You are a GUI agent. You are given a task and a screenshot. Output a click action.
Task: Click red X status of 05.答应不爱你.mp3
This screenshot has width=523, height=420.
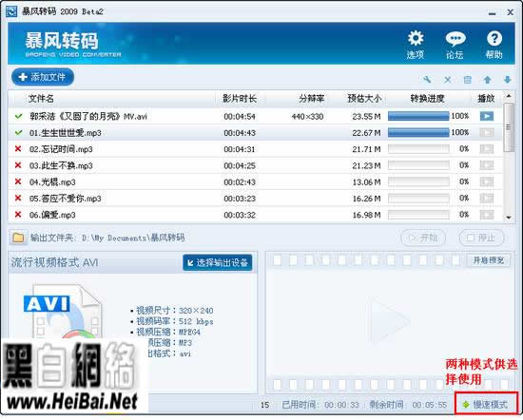[x=18, y=198]
